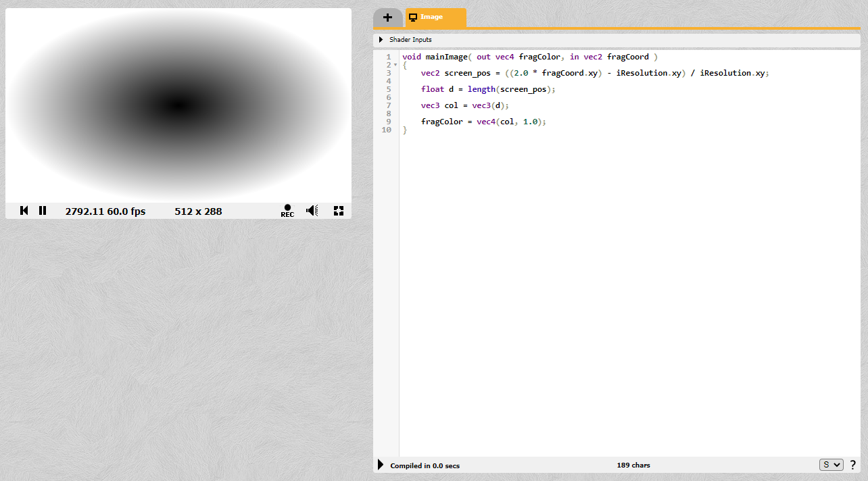Compile the shader with the play arrow

(x=381, y=465)
